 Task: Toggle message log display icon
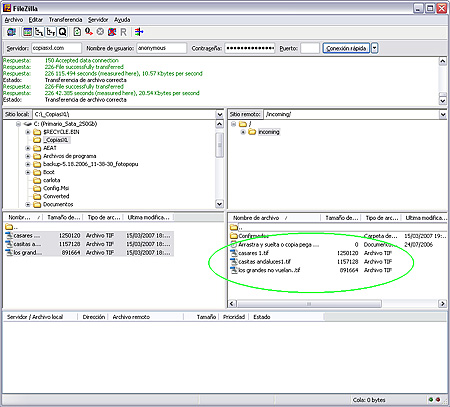pos(28,32)
